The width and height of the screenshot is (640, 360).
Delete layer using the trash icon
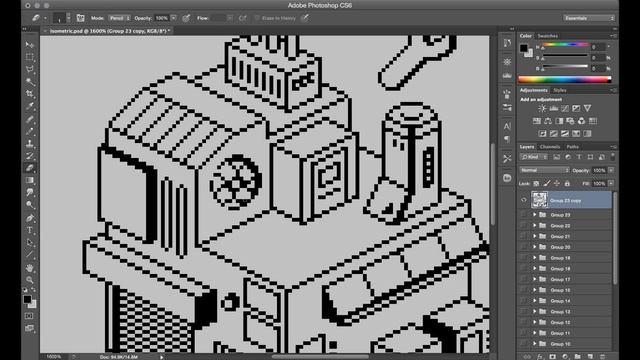pyautogui.click(x=602, y=357)
